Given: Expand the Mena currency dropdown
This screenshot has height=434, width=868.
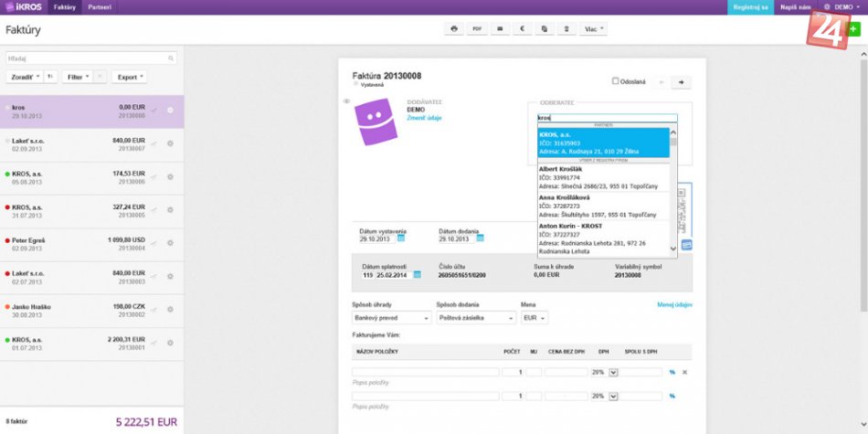Looking at the screenshot, I should (534, 318).
